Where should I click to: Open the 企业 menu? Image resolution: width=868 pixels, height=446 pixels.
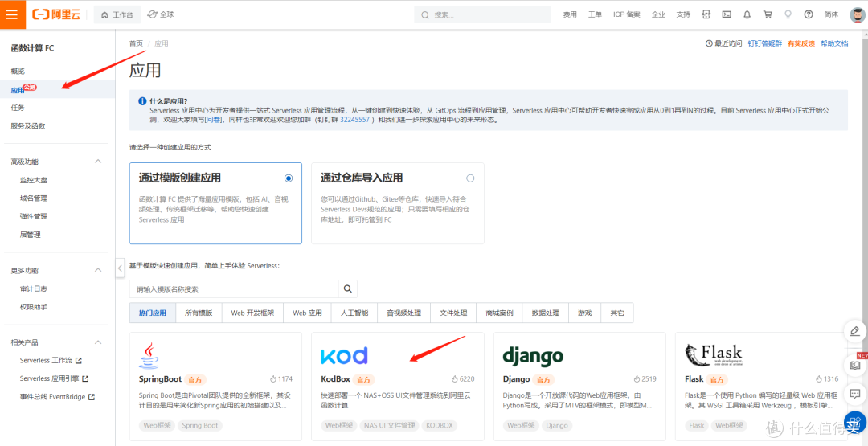[x=658, y=15]
